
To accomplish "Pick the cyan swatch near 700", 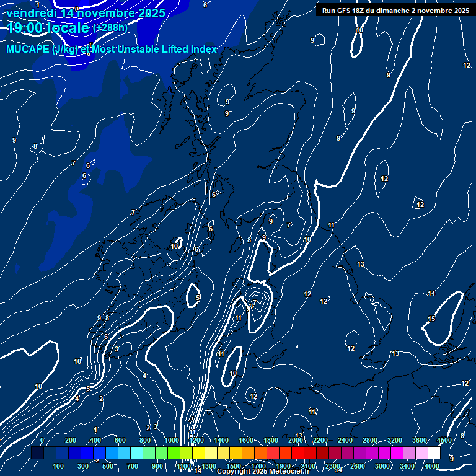I will (136, 452).
